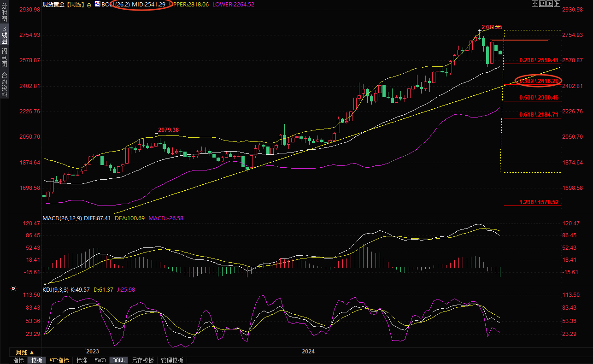
Task: Open the 周线 period selector dropdown
Action: [x=25, y=352]
